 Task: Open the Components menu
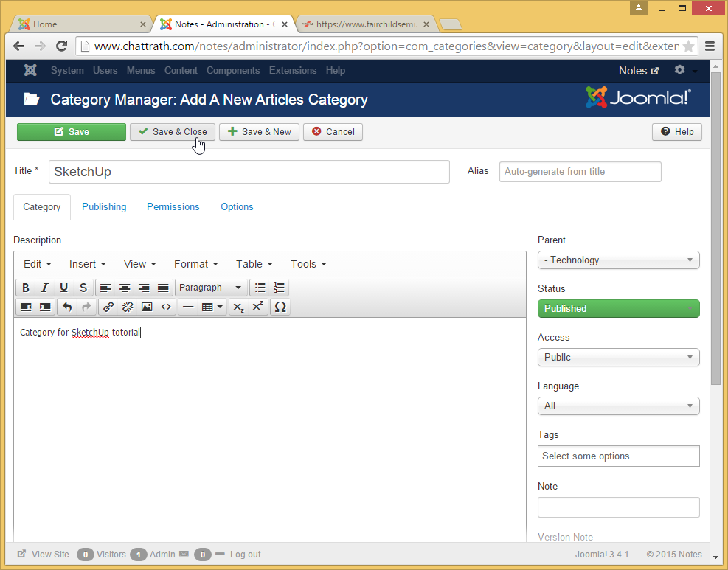[x=233, y=71]
